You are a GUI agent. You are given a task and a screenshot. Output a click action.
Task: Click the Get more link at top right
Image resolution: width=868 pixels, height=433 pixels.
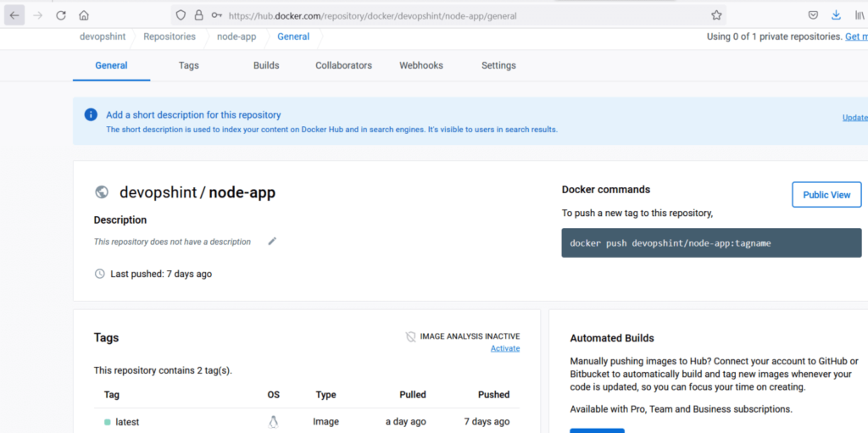click(856, 36)
